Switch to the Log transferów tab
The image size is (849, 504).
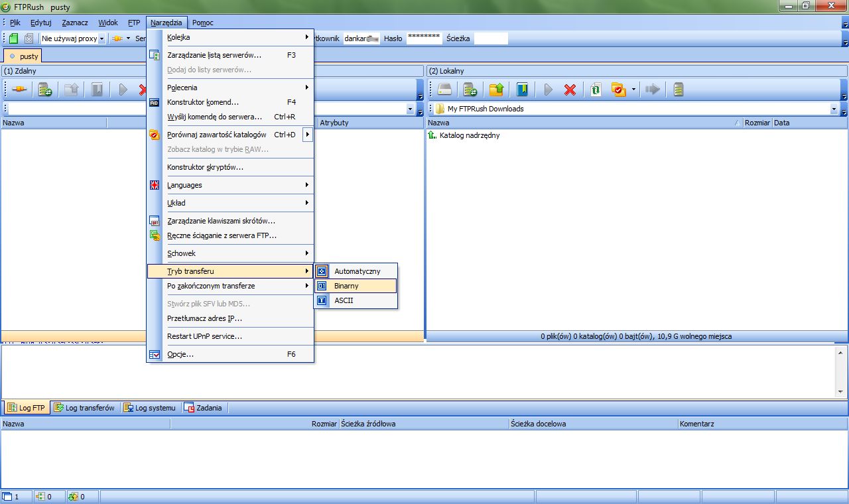point(84,408)
